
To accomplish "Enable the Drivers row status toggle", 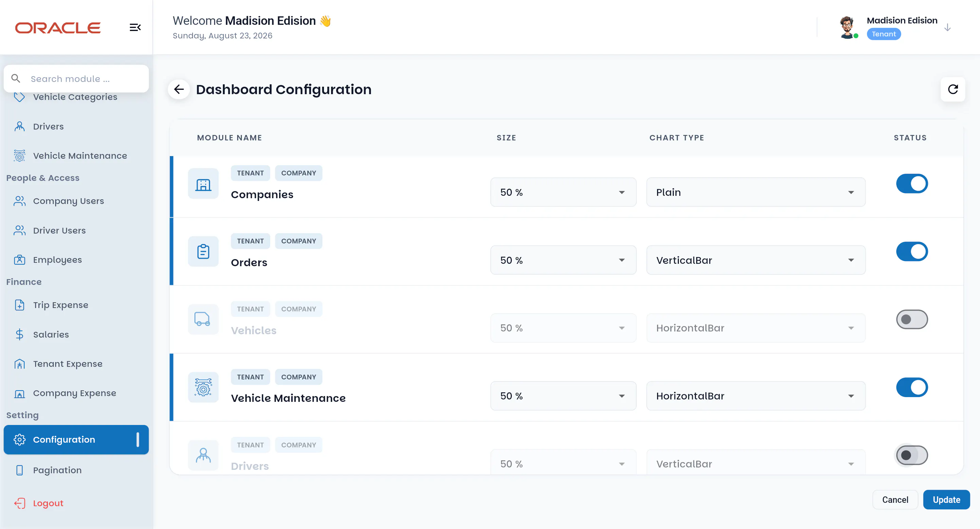I will tap(912, 455).
